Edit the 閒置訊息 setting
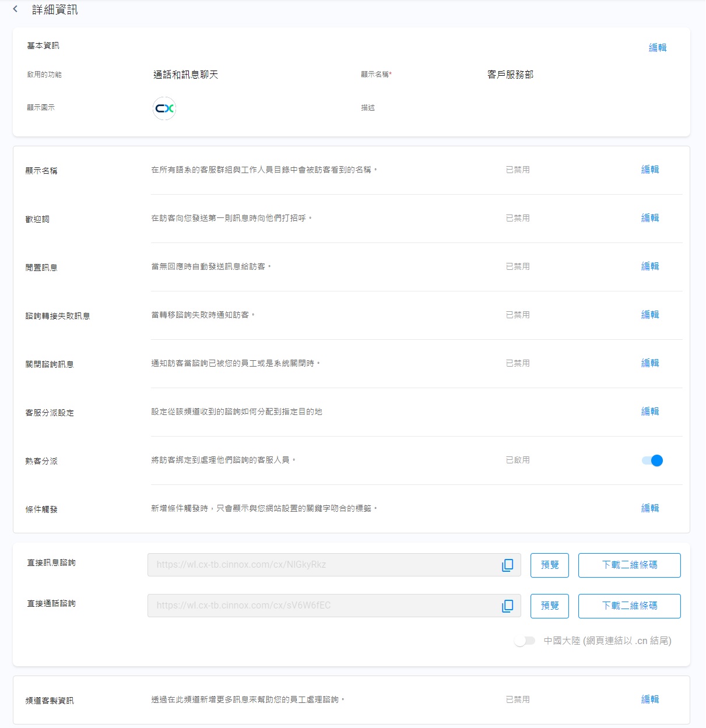 pos(650,266)
